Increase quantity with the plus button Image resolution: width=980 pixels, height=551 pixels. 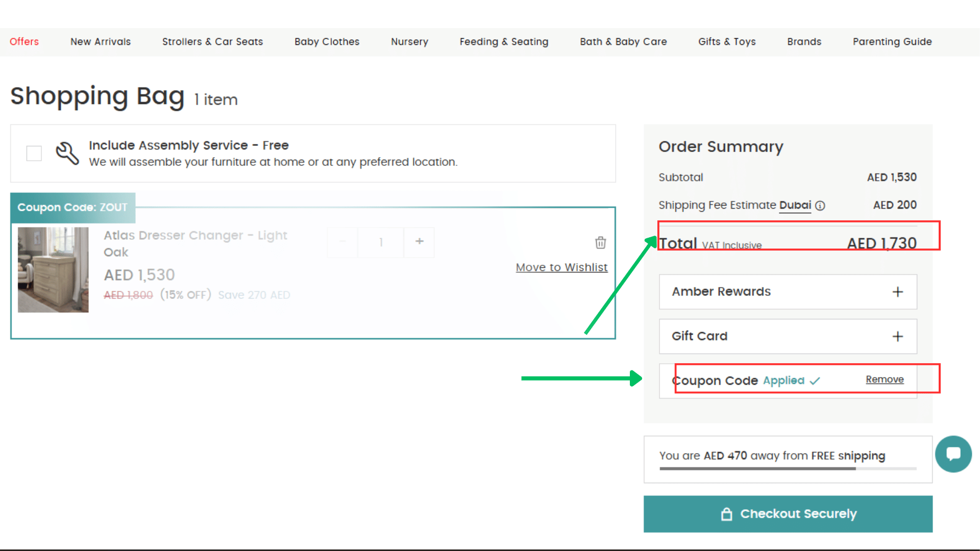coord(419,242)
